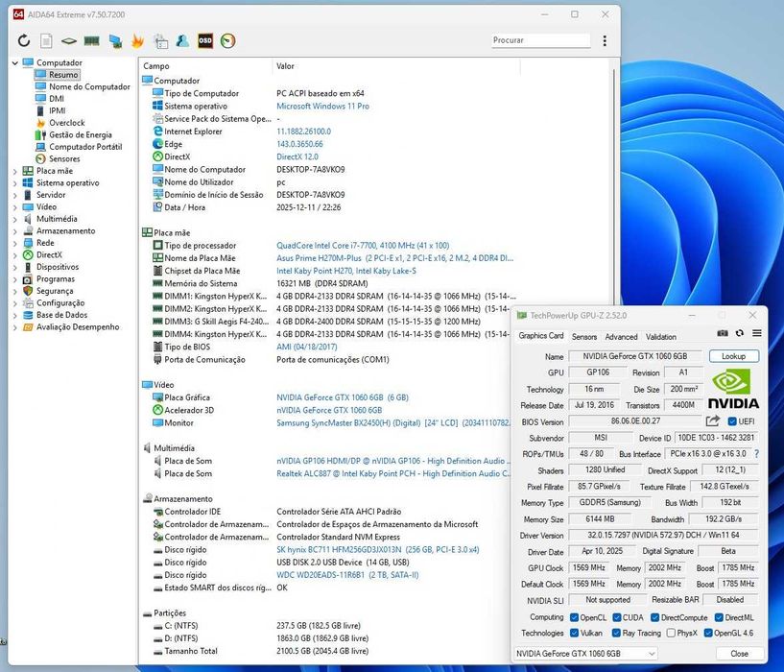Image resolution: width=784 pixels, height=672 pixels.
Task: Toggle the Ray Tracing checkbox
Action: (616, 633)
